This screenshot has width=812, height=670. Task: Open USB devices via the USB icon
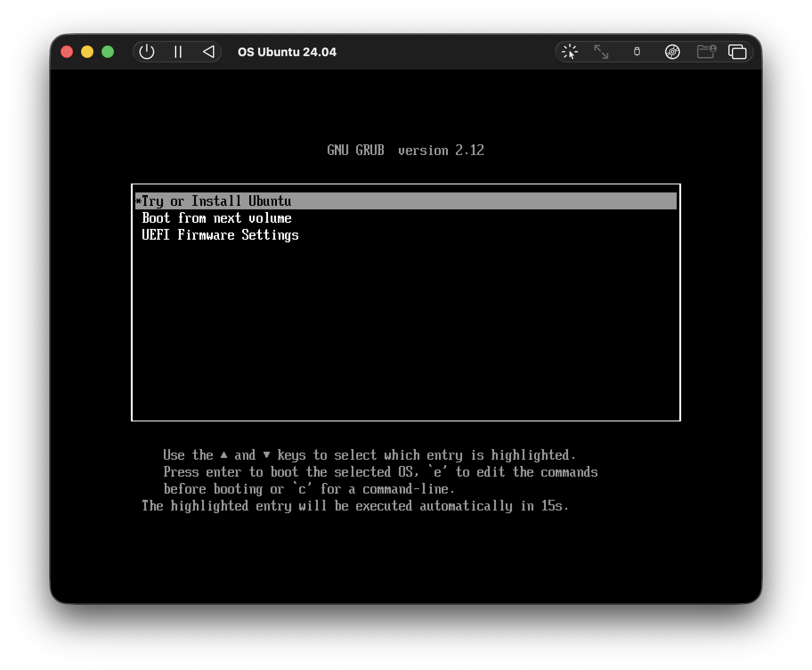[x=637, y=51]
